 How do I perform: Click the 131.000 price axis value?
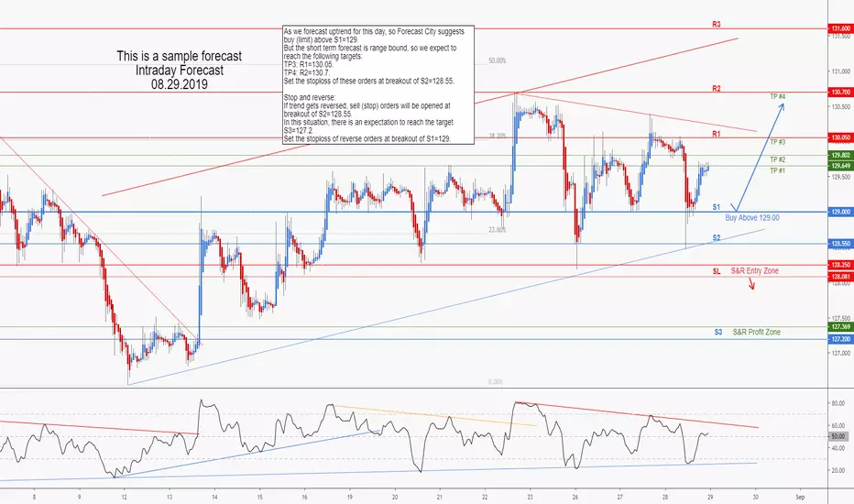point(840,71)
